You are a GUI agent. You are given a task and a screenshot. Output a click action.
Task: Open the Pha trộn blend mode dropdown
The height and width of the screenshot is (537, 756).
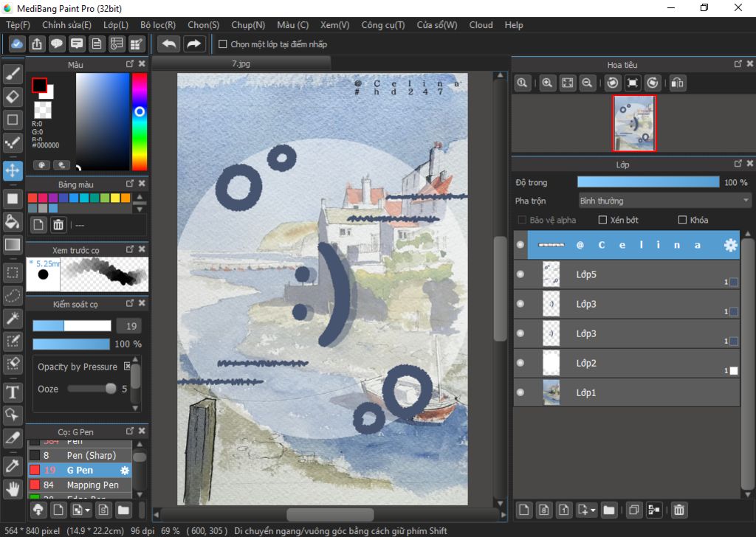pyautogui.click(x=664, y=201)
